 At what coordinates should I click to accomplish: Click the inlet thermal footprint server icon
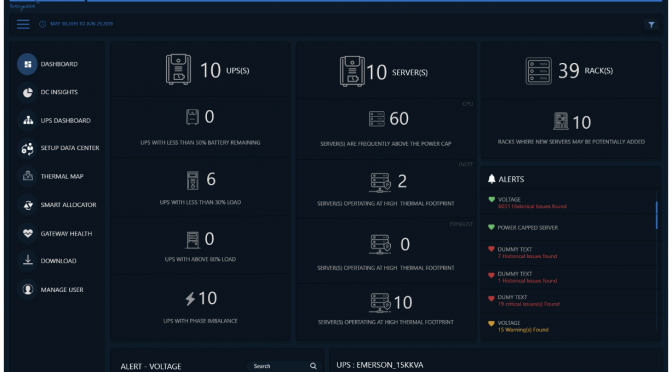point(380,183)
